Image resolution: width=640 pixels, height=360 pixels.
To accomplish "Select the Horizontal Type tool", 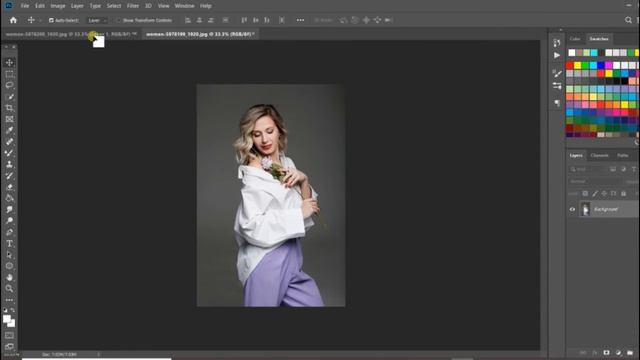I will (x=9, y=244).
